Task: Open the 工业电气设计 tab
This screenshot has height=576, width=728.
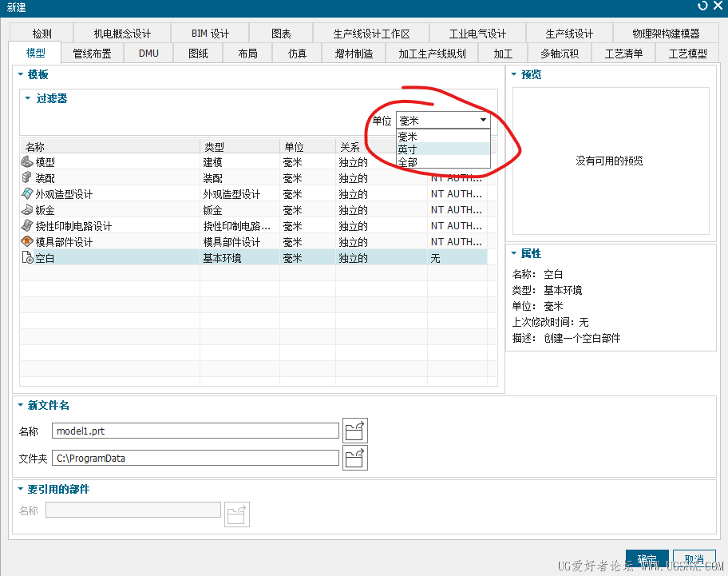Action: [477, 34]
